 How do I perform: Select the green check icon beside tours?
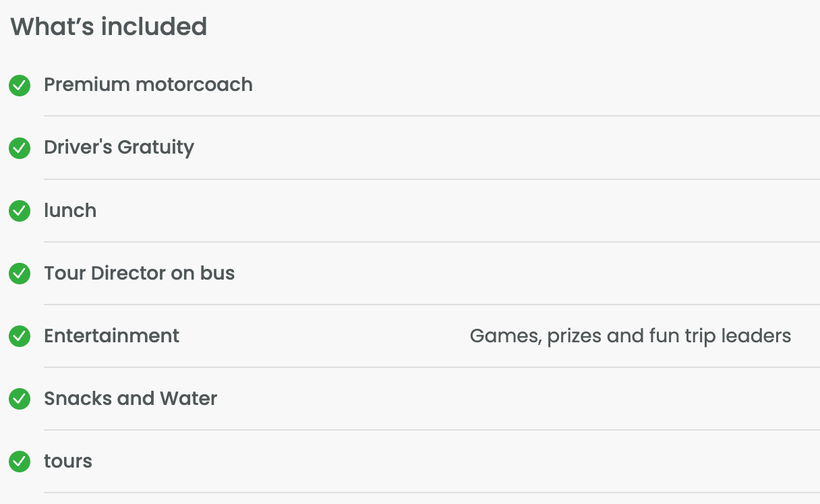20,462
